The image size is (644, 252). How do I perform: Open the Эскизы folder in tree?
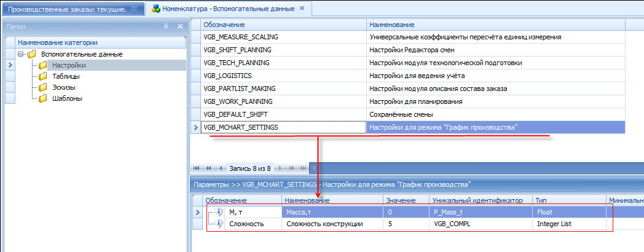pos(64,87)
